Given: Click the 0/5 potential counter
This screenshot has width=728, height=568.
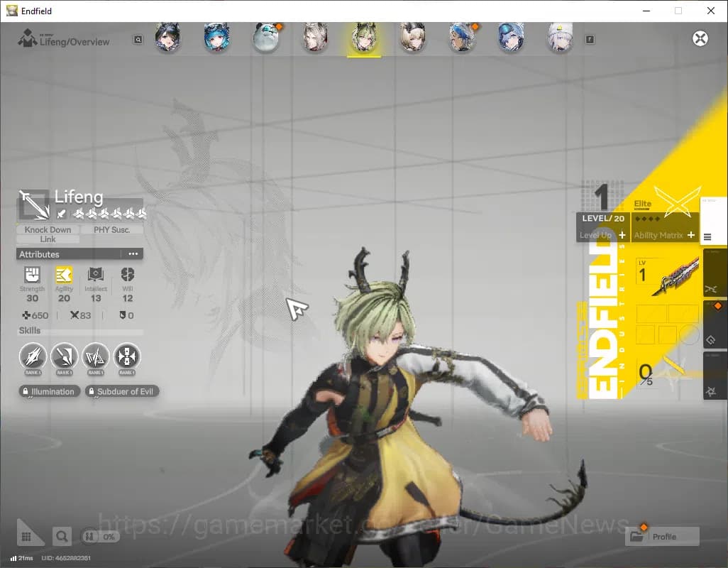Looking at the screenshot, I should tap(646, 375).
